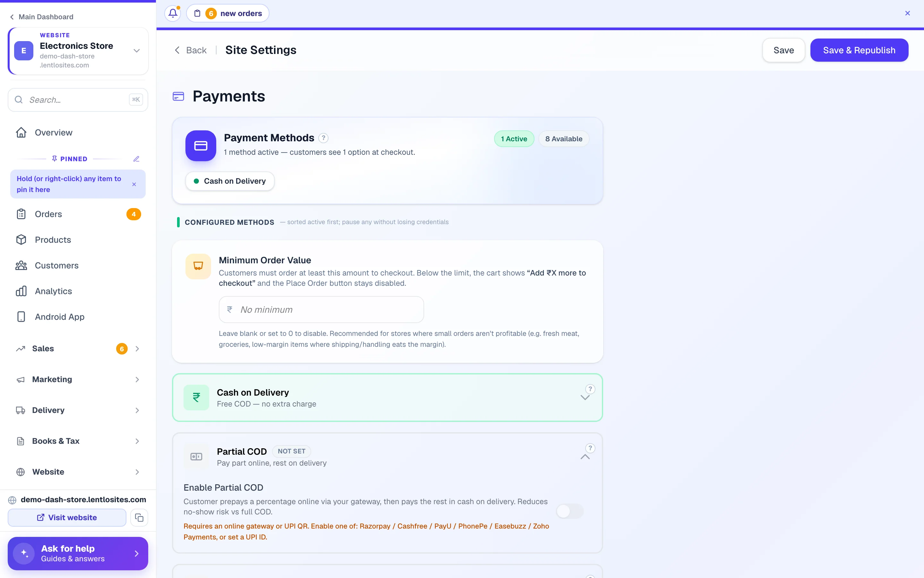Close the panel with the top-right X
This screenshot has height=578, width=924.
(908, 13)
